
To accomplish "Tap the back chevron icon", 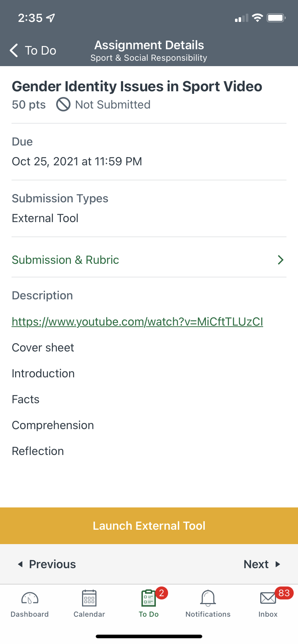I will tap(14, 51).
